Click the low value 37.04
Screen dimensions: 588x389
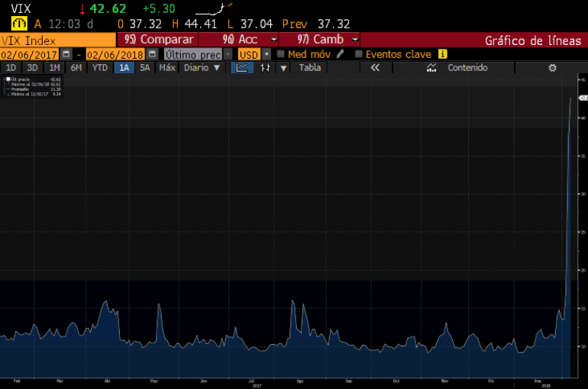[257, 24]
